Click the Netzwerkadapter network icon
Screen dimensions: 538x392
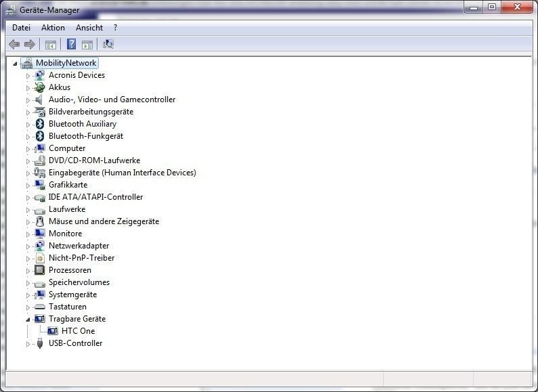click(x=40, y=246)
